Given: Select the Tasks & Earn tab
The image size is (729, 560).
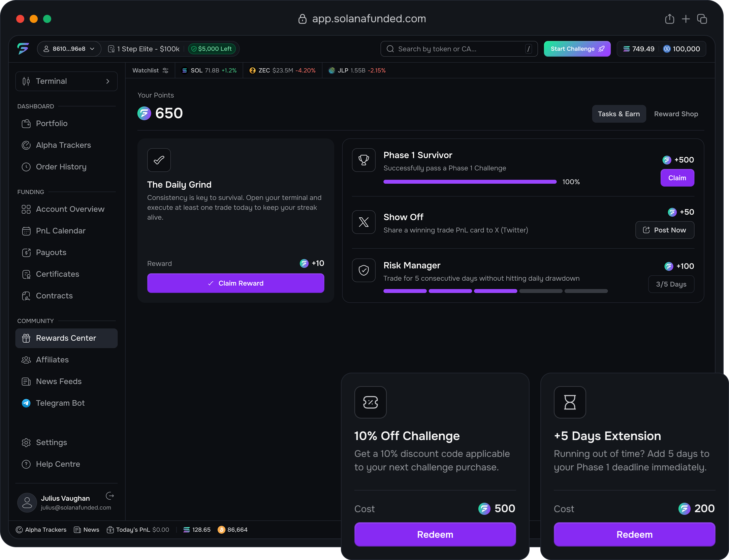Looking at the screenshot, I should click(x=619, y=114).
